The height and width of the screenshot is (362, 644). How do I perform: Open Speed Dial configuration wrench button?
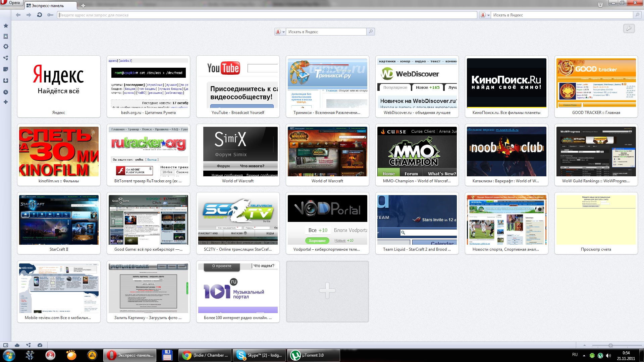[x=629, y=28]
